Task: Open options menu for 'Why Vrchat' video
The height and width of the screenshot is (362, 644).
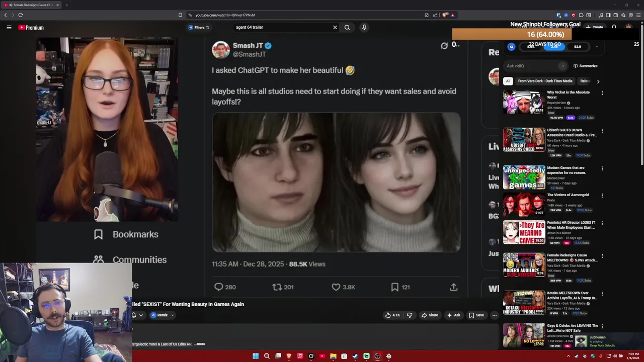Action: tap(602, 93)
